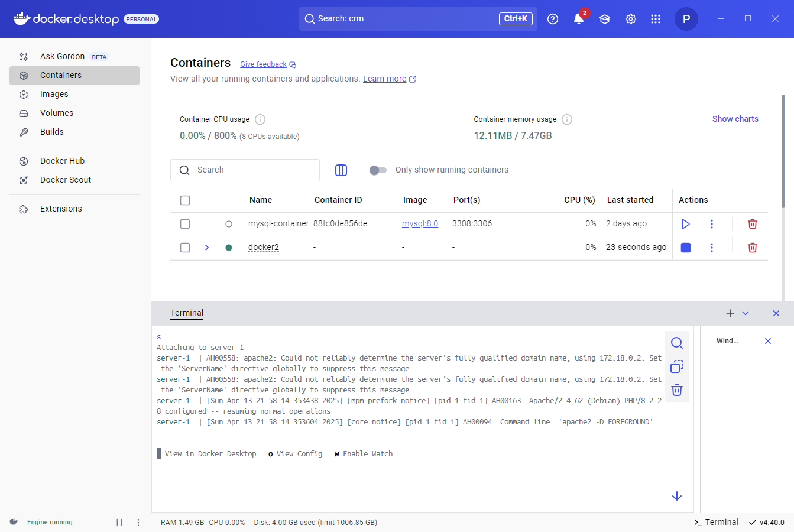Click version v4.40.0 in status bar

click(767, 523)
